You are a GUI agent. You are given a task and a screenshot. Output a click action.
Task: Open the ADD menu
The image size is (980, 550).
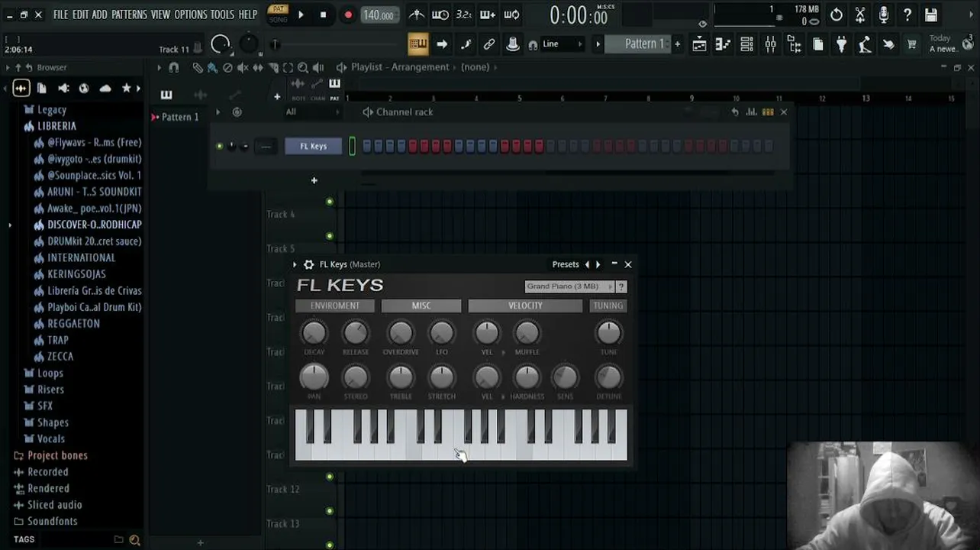[x=100, y=15]
